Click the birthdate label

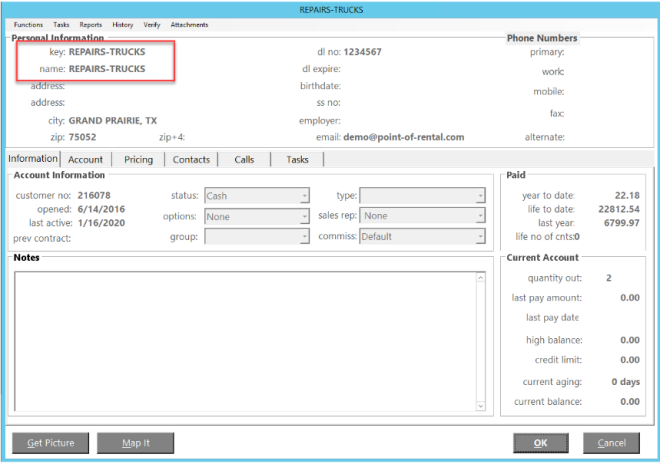click(x=320, y=86)
